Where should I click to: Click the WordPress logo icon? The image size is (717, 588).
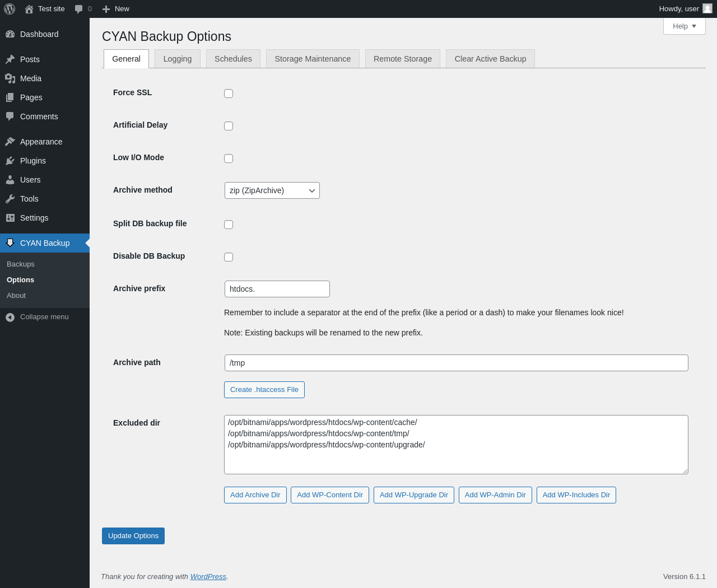(x=10, y=9)
